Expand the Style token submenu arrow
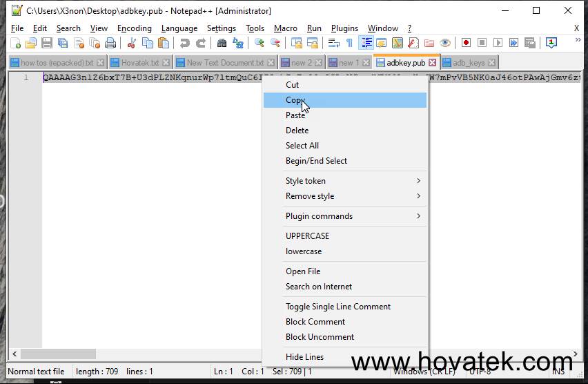Screen dimensions: 588x384 point(418,181)
